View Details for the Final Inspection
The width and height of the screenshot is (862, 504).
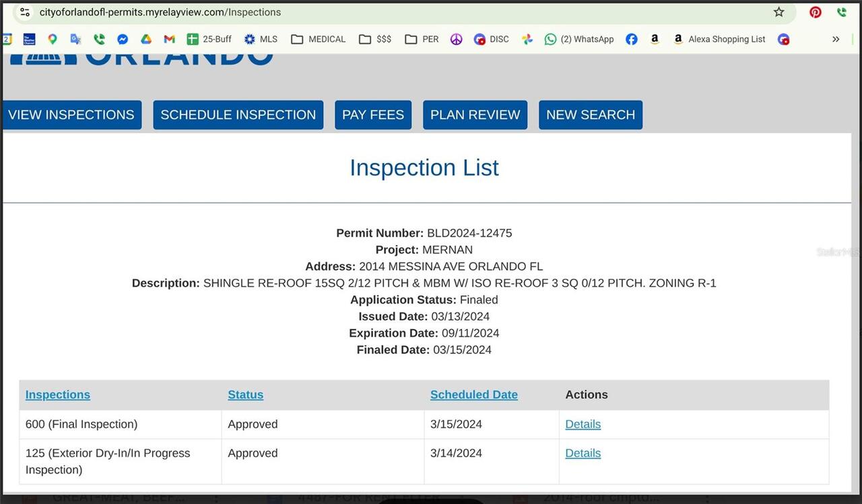(x=583, y=424)
